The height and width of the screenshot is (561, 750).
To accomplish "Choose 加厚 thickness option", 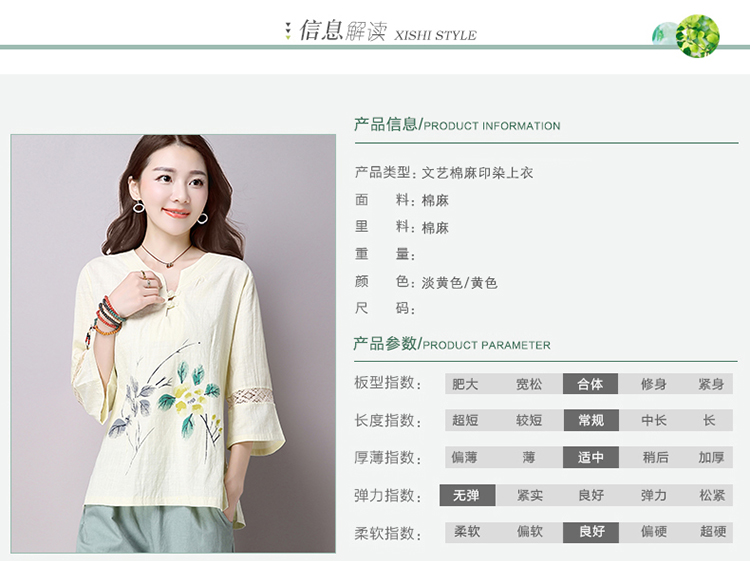I will click(711, 457).
